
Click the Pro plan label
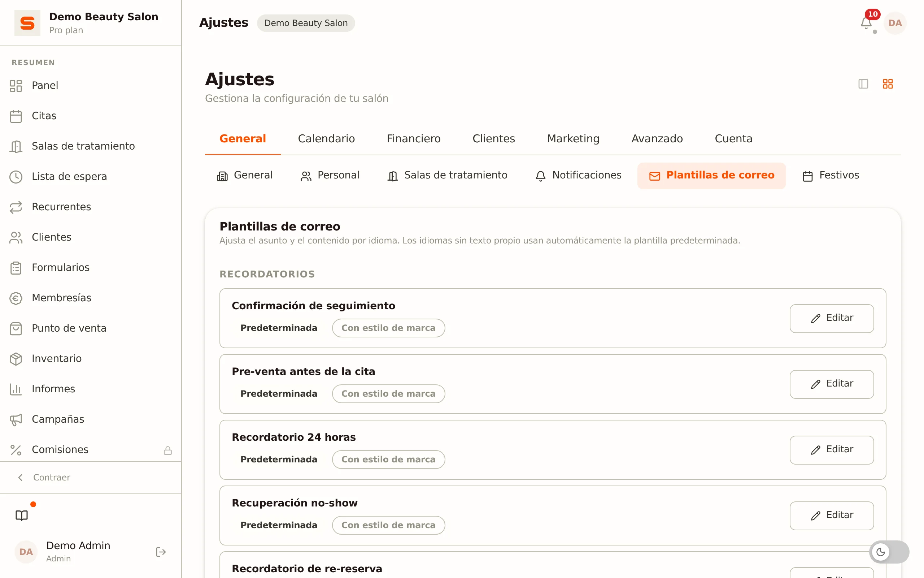(x=66, y=30)
